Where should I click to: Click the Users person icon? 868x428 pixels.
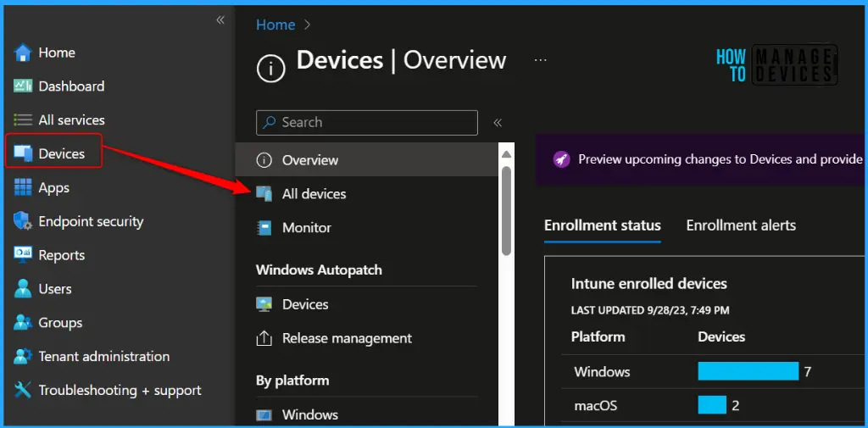click(x=23, y=289)
